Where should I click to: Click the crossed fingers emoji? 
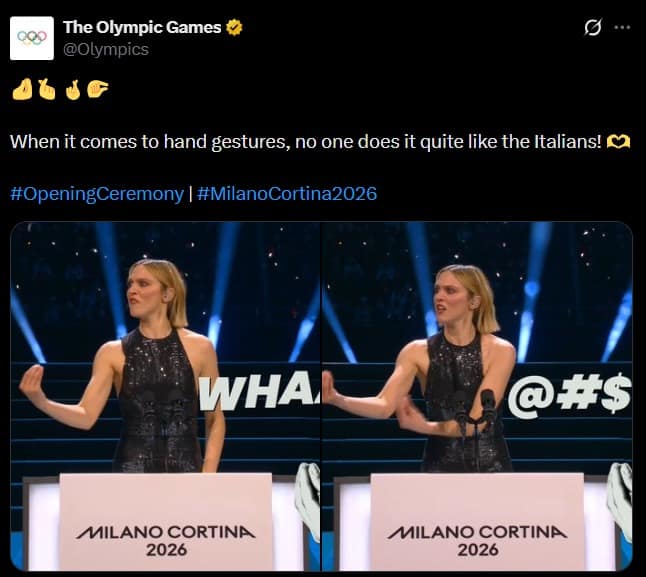coord(73,90)
